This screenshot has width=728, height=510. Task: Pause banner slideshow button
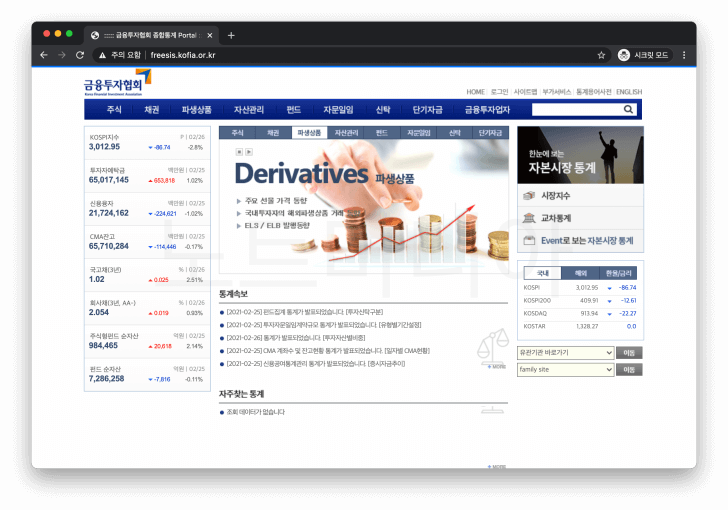239,152
